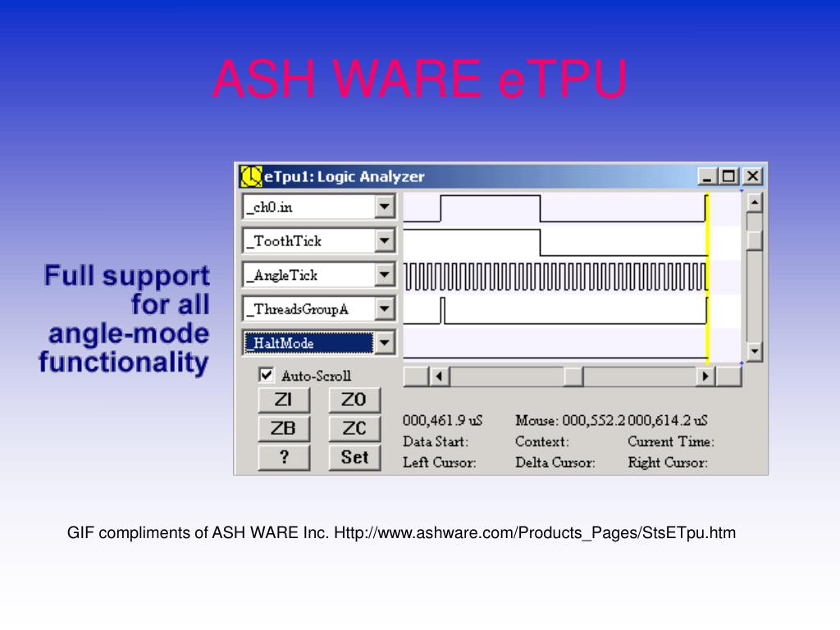
Task: Click the ZI zoom in button
Action: 284,399
